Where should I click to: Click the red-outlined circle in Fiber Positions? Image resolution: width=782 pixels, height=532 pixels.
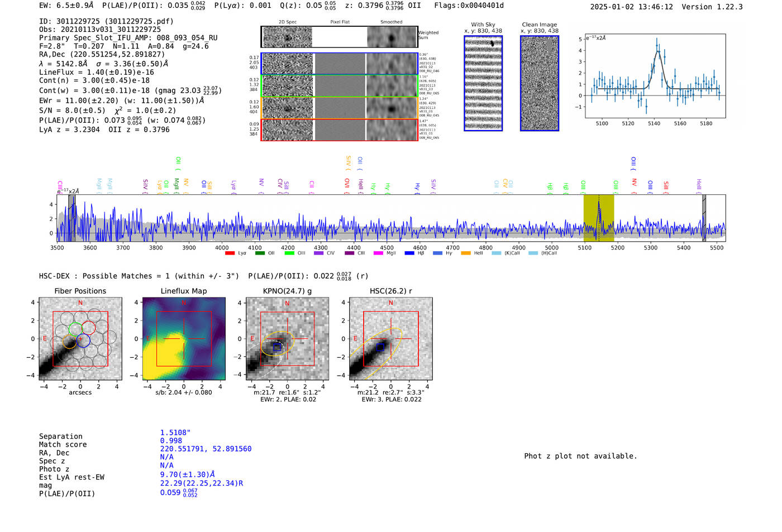pos(89,328)
